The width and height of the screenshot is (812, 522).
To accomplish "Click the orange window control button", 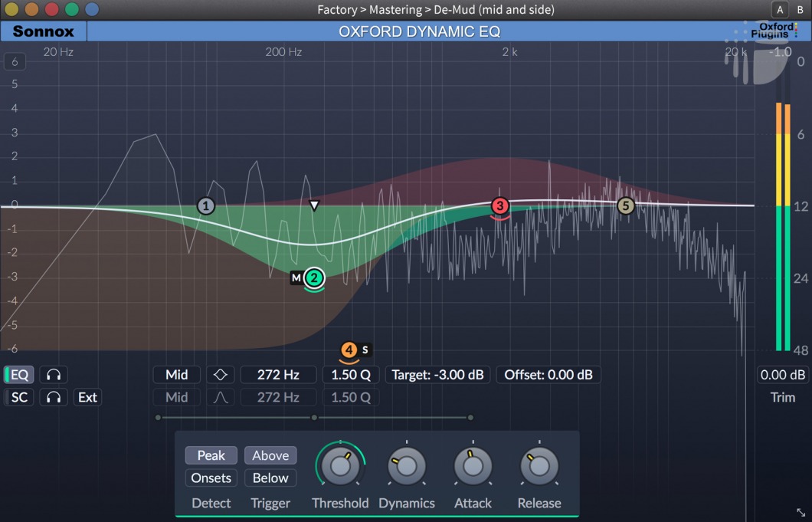I will pos(31,9).
